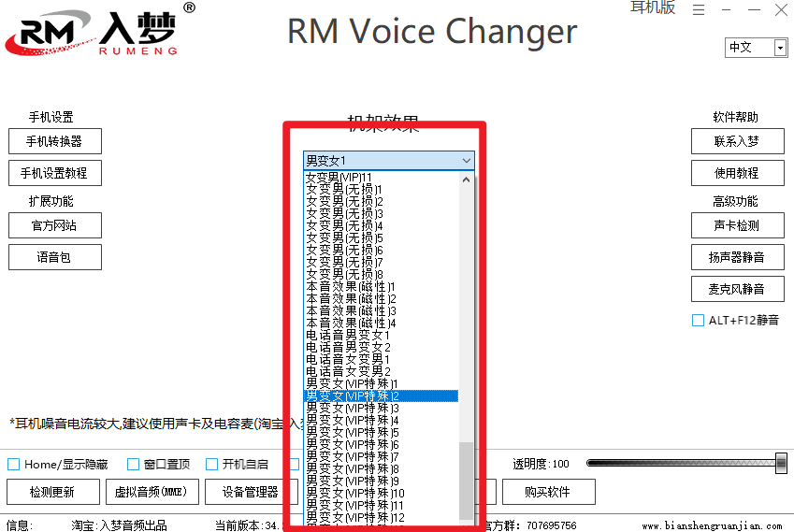Open the hamburger menu icon in title bar
This screenshot has width=794, height=532.
click(699, 9)
